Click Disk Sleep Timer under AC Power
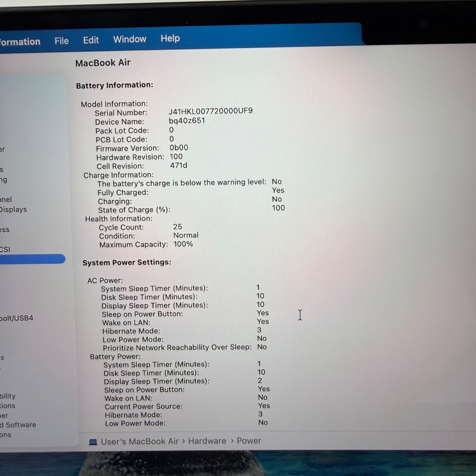 pos(149,297)
